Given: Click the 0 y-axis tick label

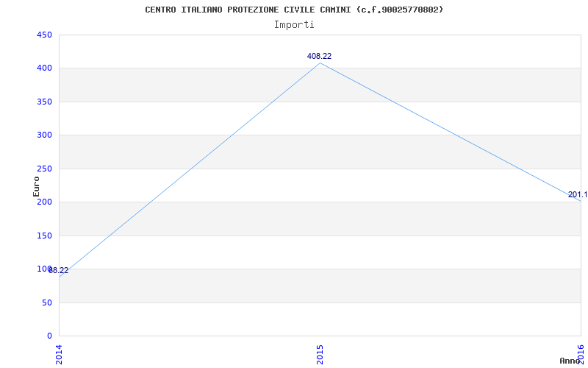Looking at the screenshot, I should 49,336.
